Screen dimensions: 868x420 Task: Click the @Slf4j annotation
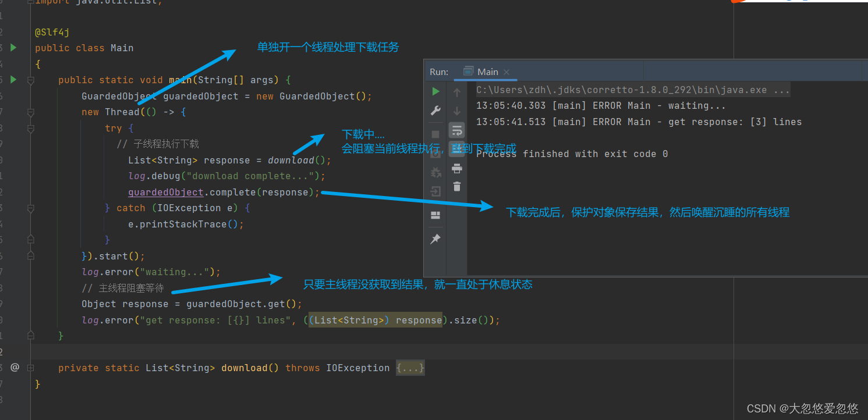[52, 33]
